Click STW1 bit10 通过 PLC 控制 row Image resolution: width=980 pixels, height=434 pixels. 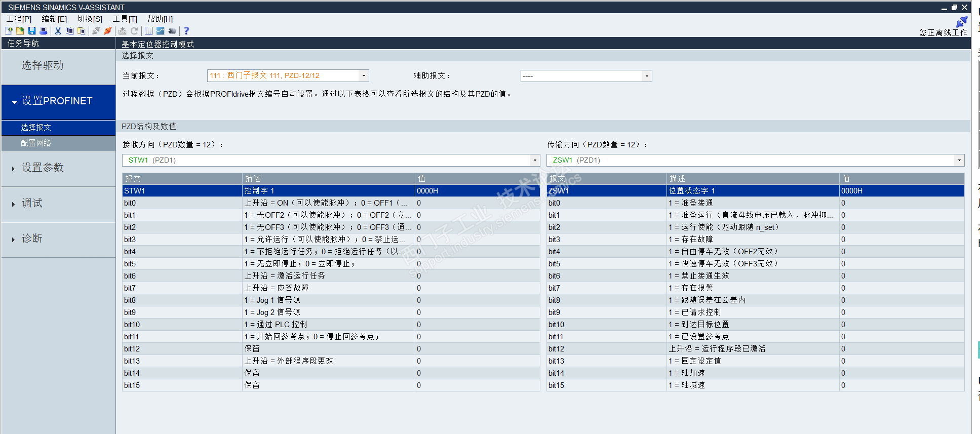click(331, 325)
